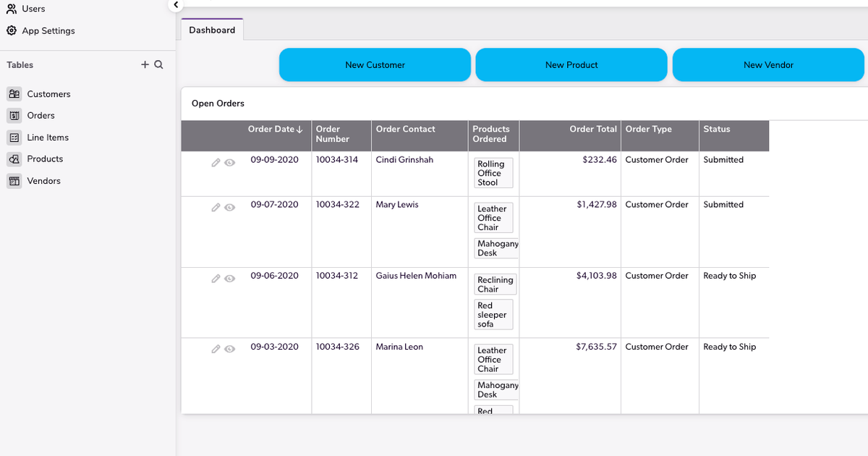Click Marina Leon's Leather Office Chair tag
Screen dimensions: 868x456
click(493, 359)
